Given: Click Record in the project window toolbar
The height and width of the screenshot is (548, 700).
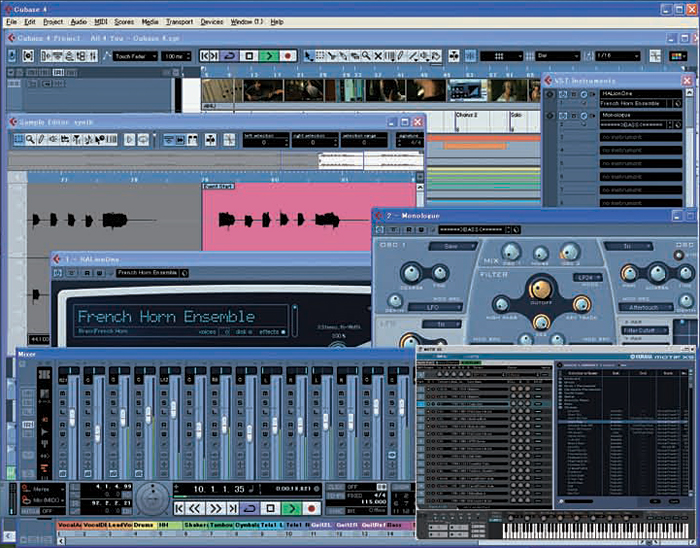Looking at the screenshot, I should click(x=288, y=56).
